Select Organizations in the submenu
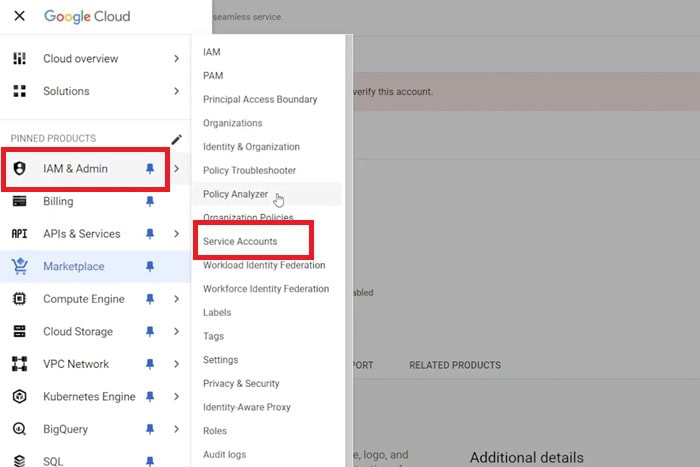 point(233,123)
